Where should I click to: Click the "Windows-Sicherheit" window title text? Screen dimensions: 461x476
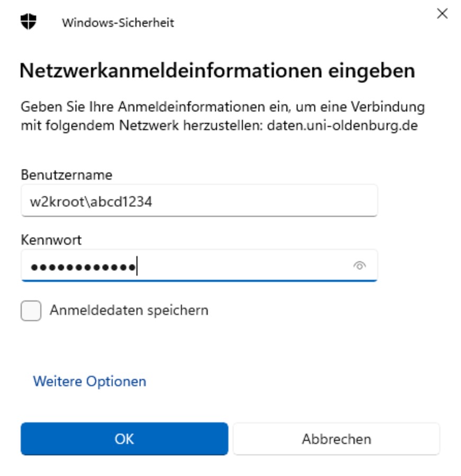tap(117, 23)
